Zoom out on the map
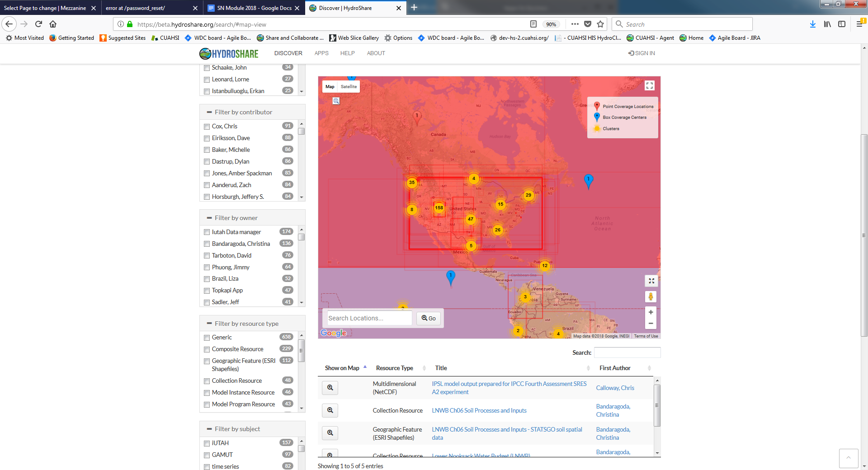Screen dimensions: 868x470 651,323
